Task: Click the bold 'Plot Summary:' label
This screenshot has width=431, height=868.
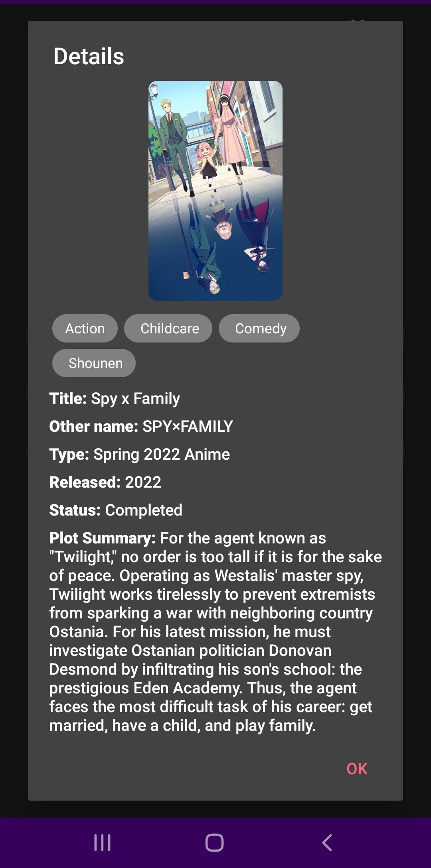Action: coord(103,538)
